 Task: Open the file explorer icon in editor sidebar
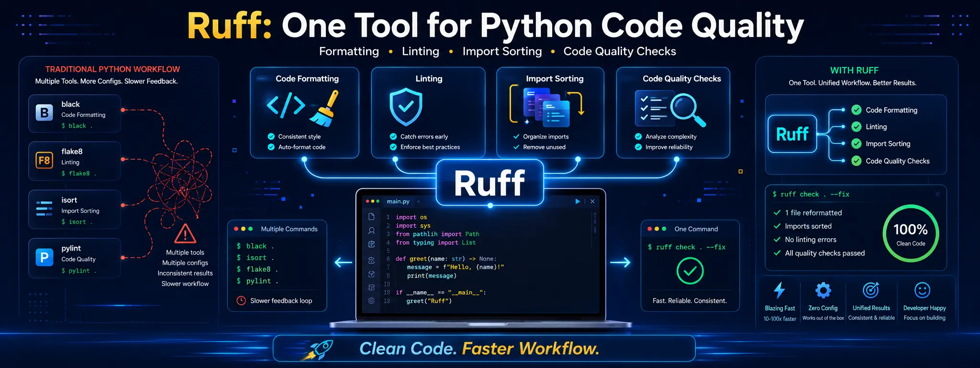click(x=371, y=217)
